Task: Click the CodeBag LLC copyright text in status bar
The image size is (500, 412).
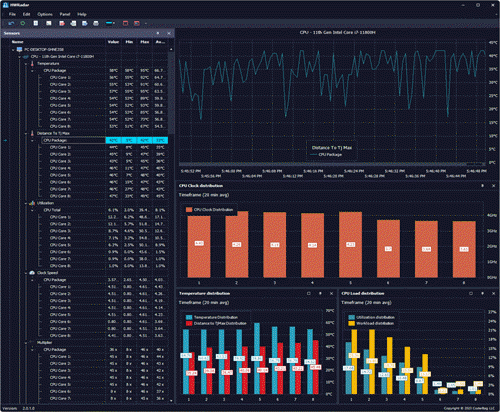Action: tap(470, 408)
